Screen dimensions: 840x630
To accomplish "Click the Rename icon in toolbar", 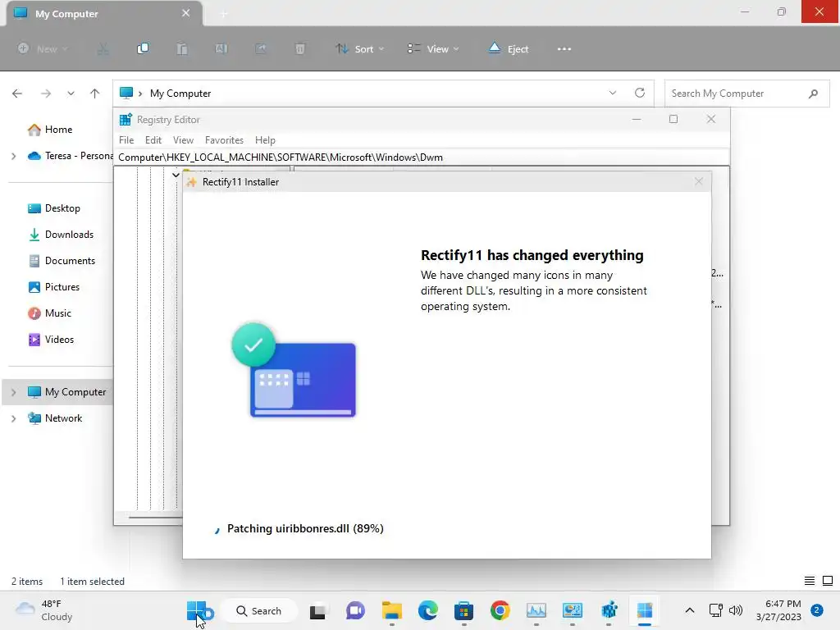I will 221,48.
